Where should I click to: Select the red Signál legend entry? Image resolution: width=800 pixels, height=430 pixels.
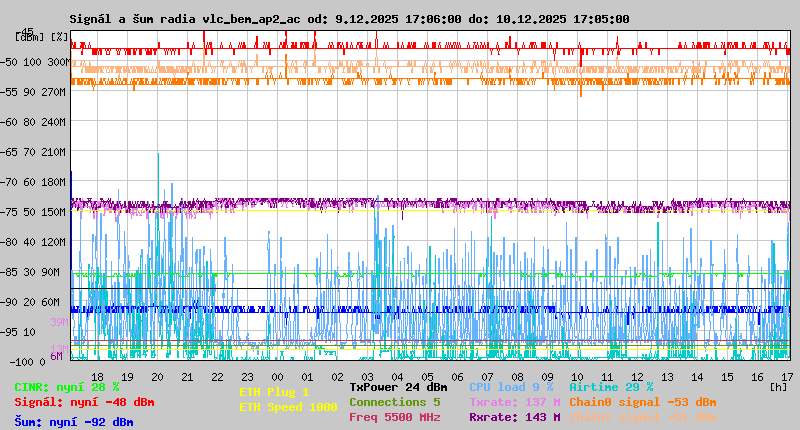click(84, 402)
